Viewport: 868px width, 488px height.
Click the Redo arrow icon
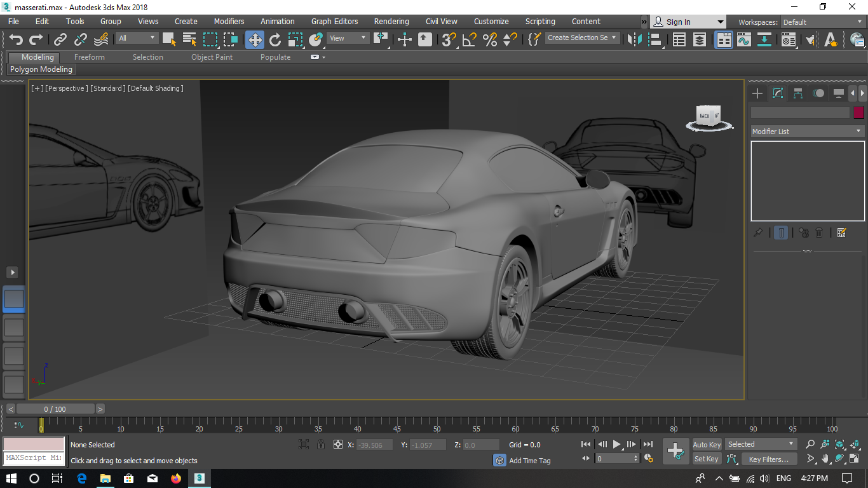[36, 40]
